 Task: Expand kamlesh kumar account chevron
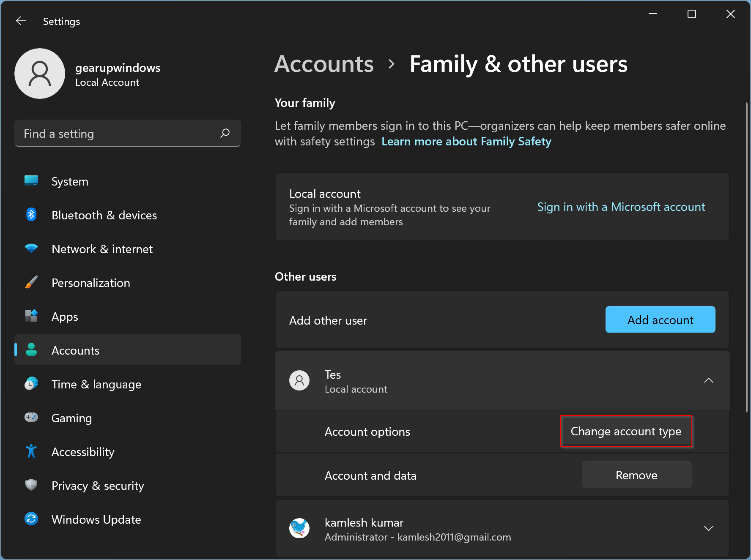(709, 528)
